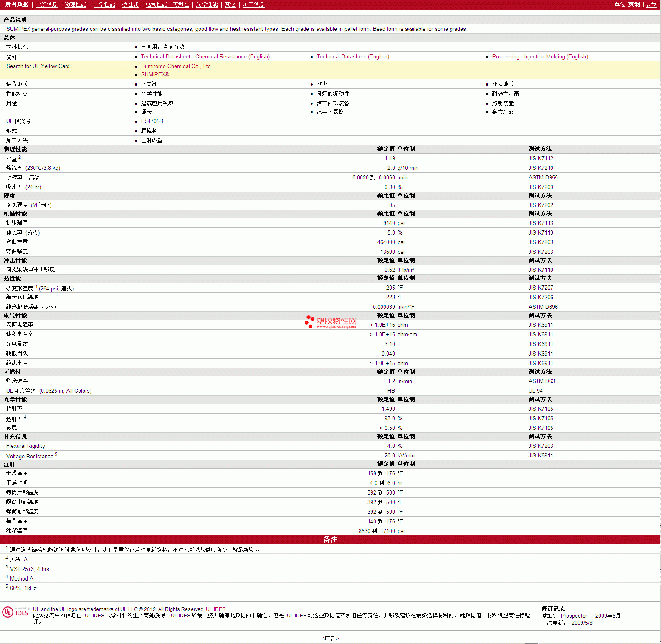Open Sumitomo Chemical Co., Ltd. link
Viewport: 661px width, 644px height.
(x=176, y=66)
